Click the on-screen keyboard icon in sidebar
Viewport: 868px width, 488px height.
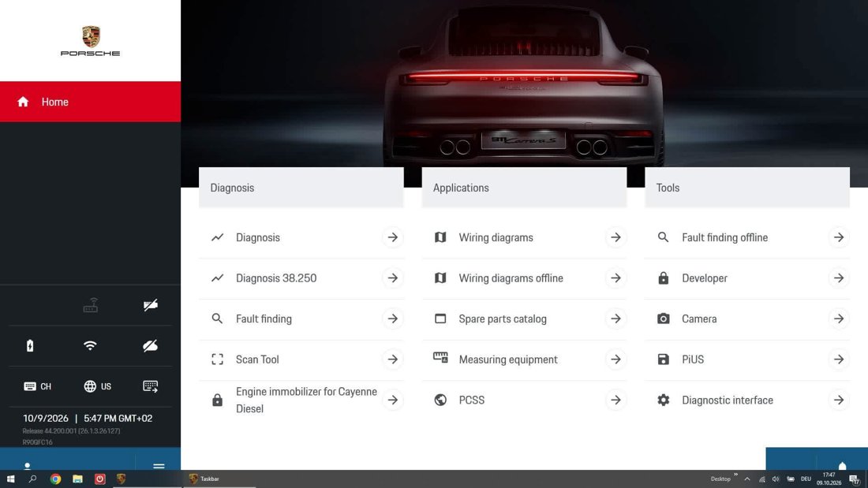[x=151, y=386]
